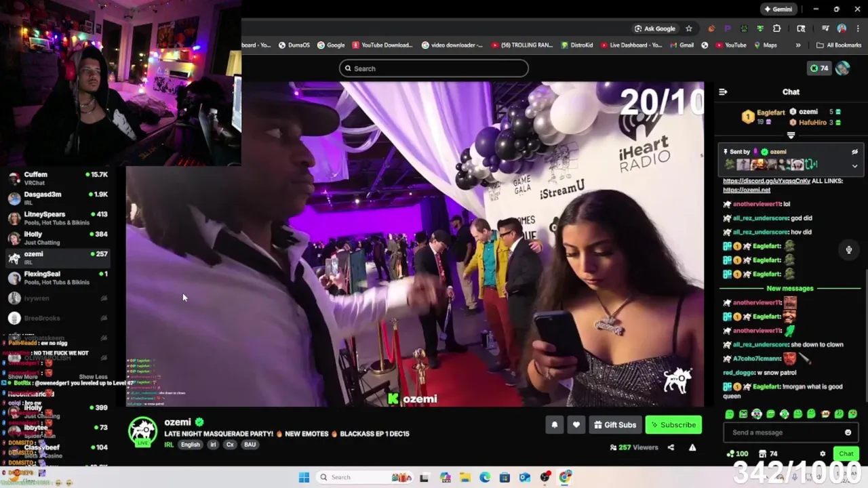Open the Gemini button in title bar
Screen dimensions: 868x488
tap(778, 9)
